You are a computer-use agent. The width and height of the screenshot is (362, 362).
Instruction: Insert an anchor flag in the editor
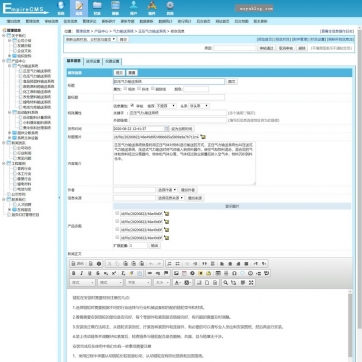click(166, 273)
